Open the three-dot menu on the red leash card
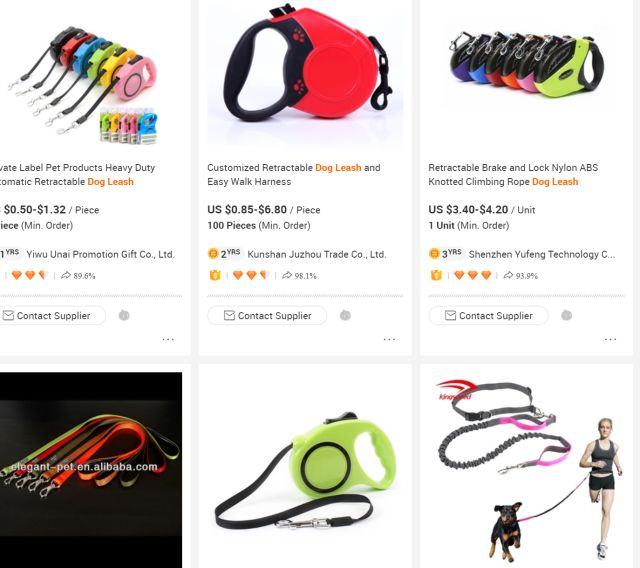Viewport: 640px width, 568px height. (389, 339)
